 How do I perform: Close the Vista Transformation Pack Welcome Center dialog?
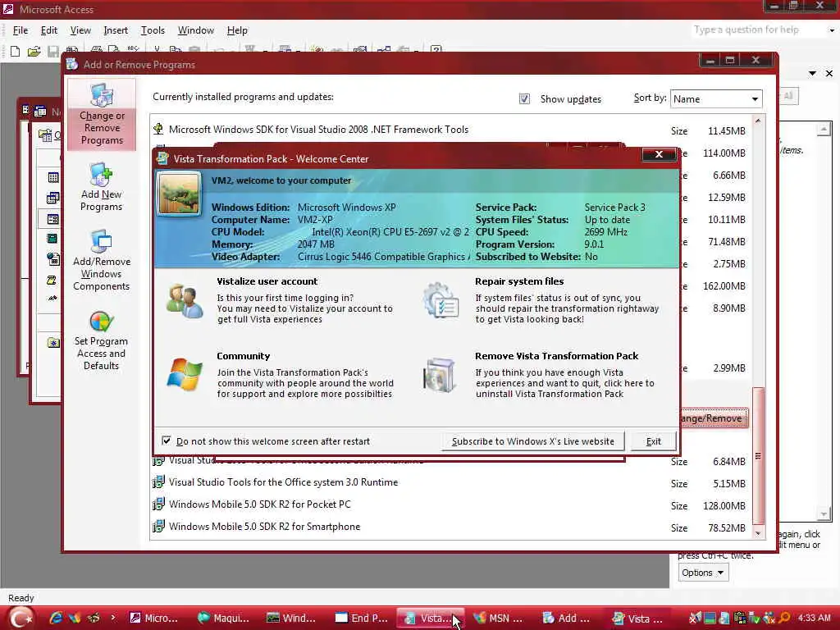pyautogui.click(x=659, y=154)
